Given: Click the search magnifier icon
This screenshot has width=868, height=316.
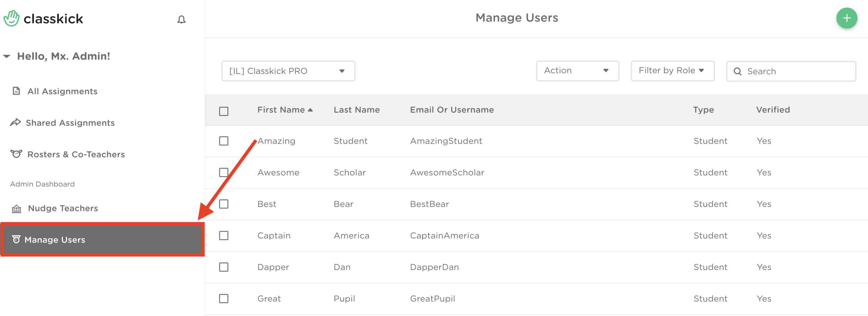Looking at the screenshot, I should [737, 71].
